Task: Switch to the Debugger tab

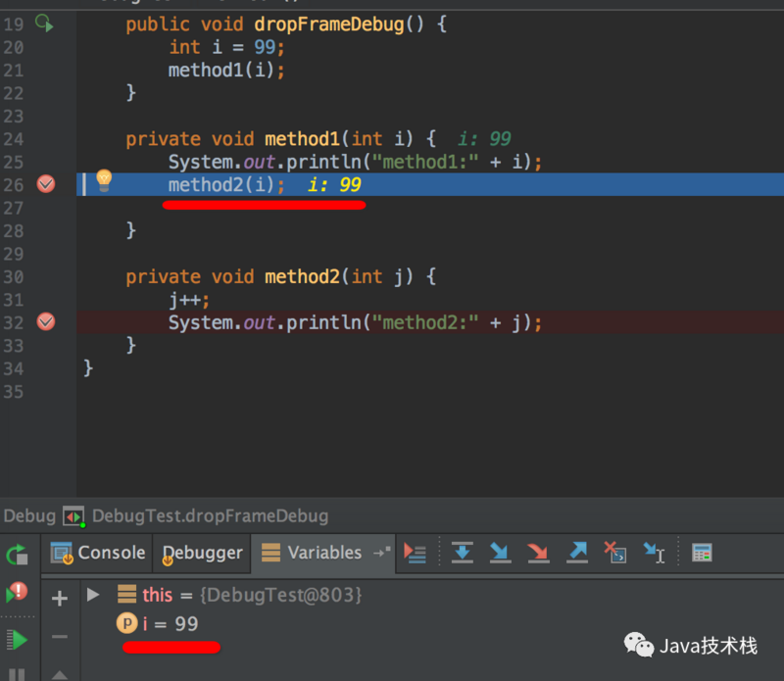Action: (202, 553)
